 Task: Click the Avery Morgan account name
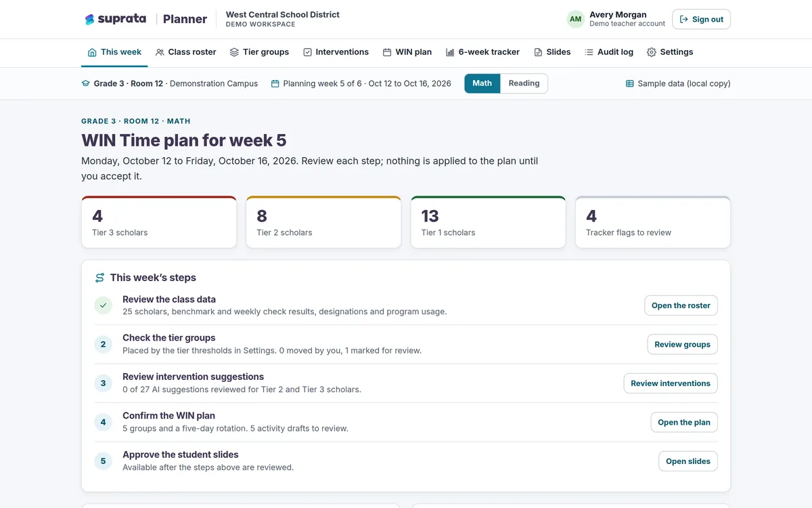click(618, 14)
